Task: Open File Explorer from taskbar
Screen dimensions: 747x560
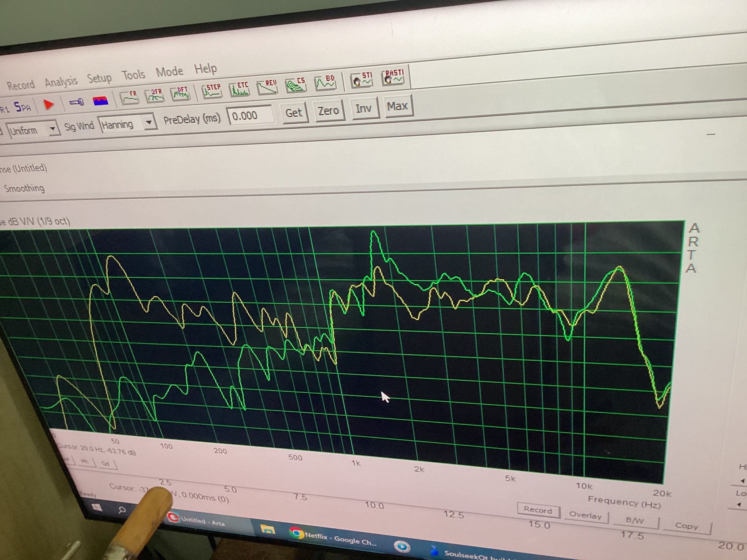Action: 267,529
